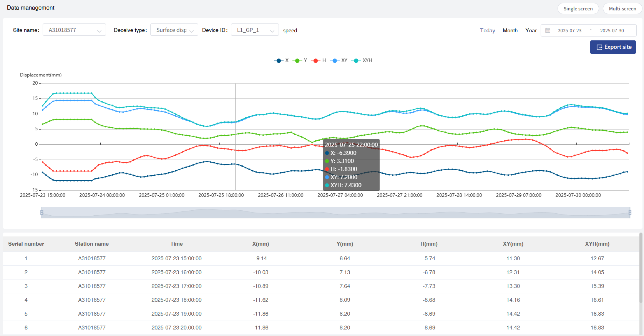Open the Site name dropdown

pyautogui.click(x=74, y=30)
